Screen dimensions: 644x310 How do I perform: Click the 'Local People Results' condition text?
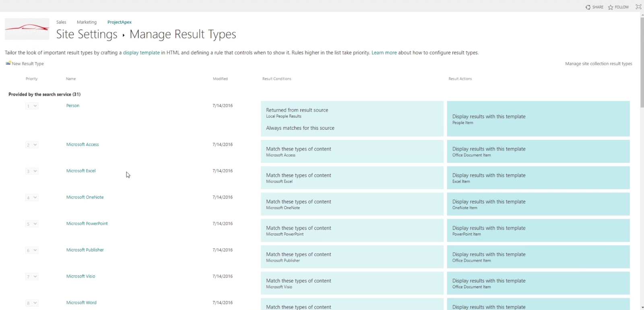(x=284, y=117)
